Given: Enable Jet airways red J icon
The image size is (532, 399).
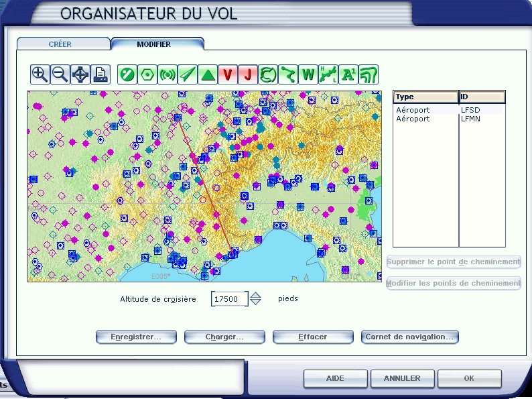Looking at the screenshot, I should tap(248, 74).
